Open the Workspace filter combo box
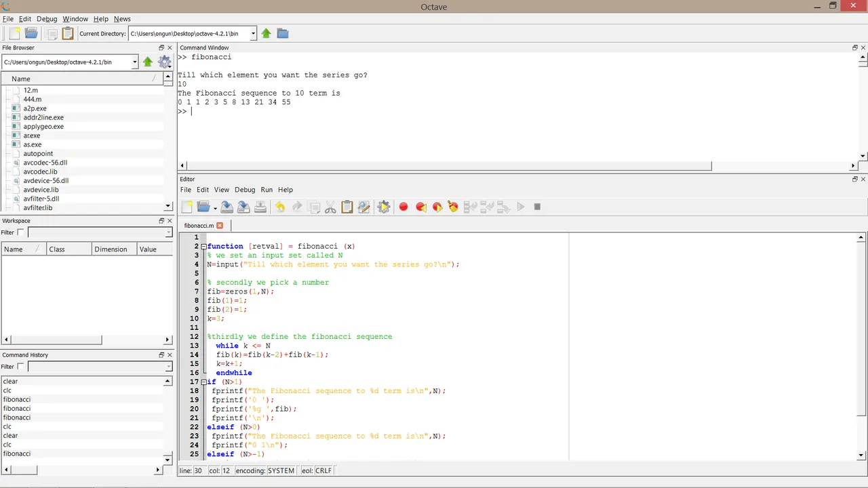This screenshot has width=868, height=488. (100, 232)
